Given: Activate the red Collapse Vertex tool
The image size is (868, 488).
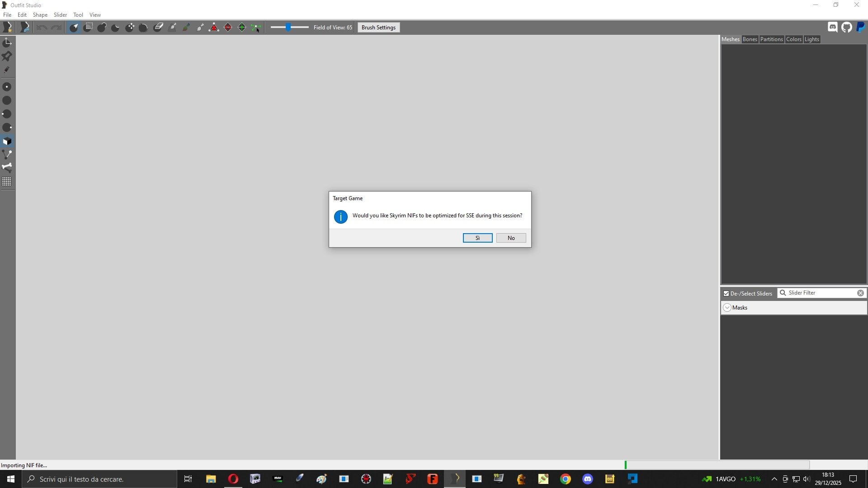Looking at the screenshot, I should coord(214,28).
